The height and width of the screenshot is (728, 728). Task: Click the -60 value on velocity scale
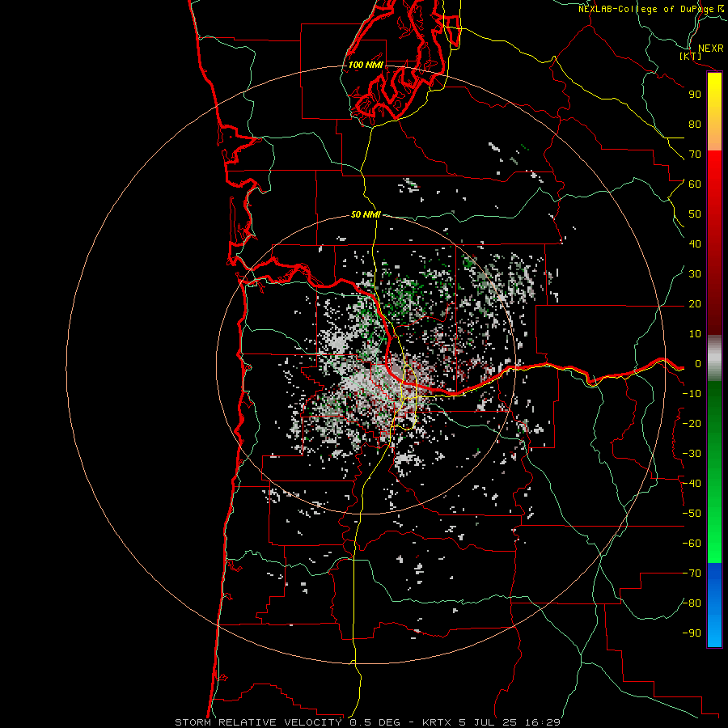tap(692, 544)
